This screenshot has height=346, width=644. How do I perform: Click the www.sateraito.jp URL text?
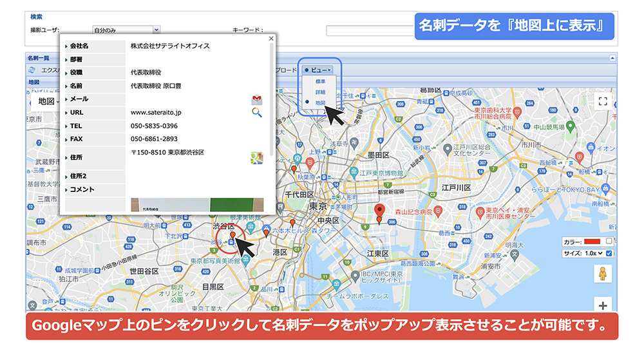point(156,112)
